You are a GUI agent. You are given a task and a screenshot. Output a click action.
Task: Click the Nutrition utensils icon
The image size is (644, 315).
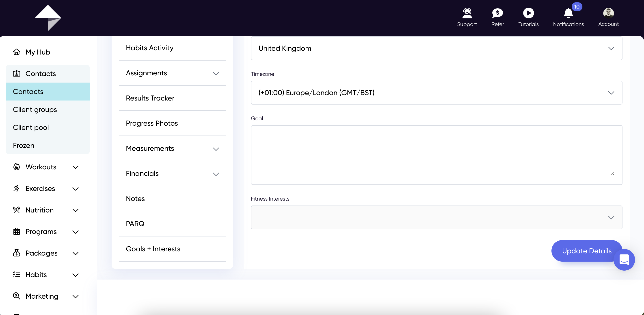[17, 210]
